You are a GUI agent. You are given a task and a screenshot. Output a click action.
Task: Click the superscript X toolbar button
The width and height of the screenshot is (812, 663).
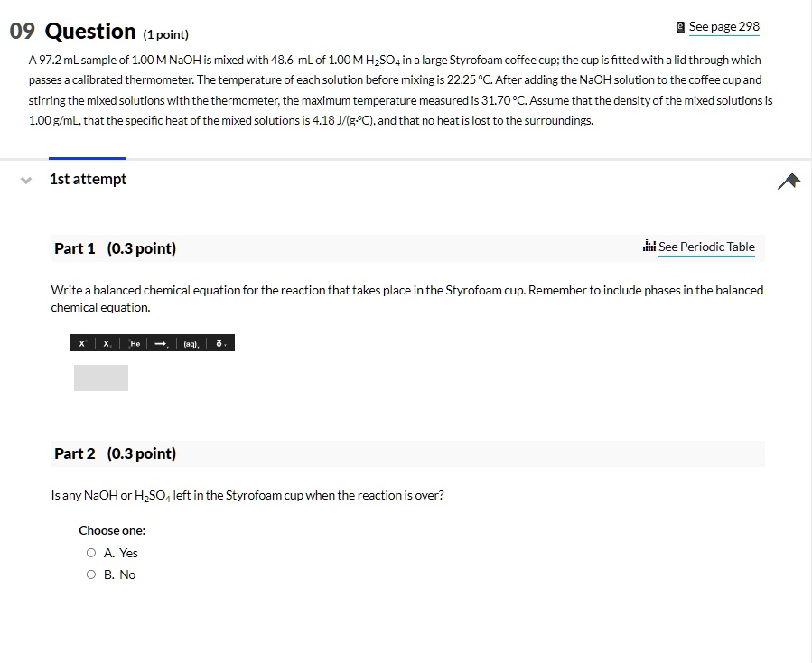pyautogui.click(x=82, y=344)
